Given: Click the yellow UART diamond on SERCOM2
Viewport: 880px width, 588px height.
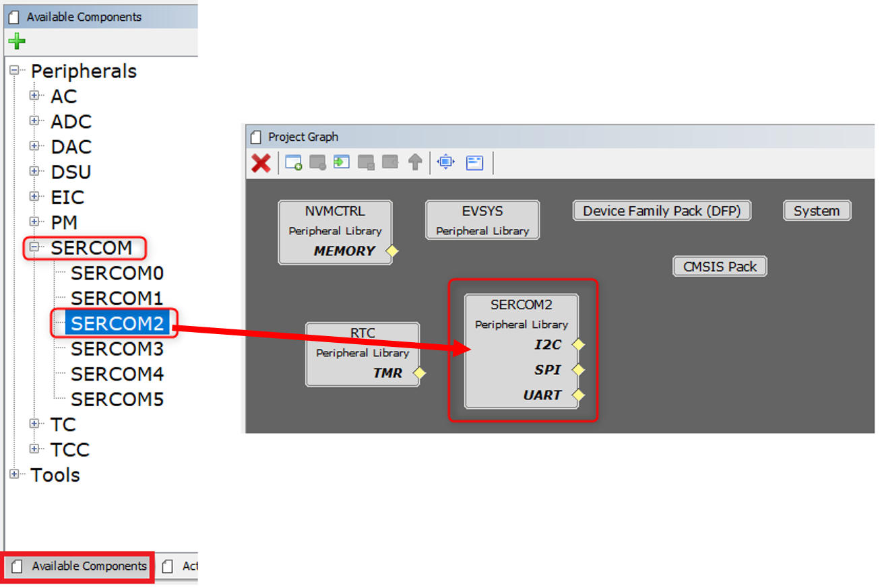Looking at the screenshot, I should pyautogui.click(x=578, y=395).
